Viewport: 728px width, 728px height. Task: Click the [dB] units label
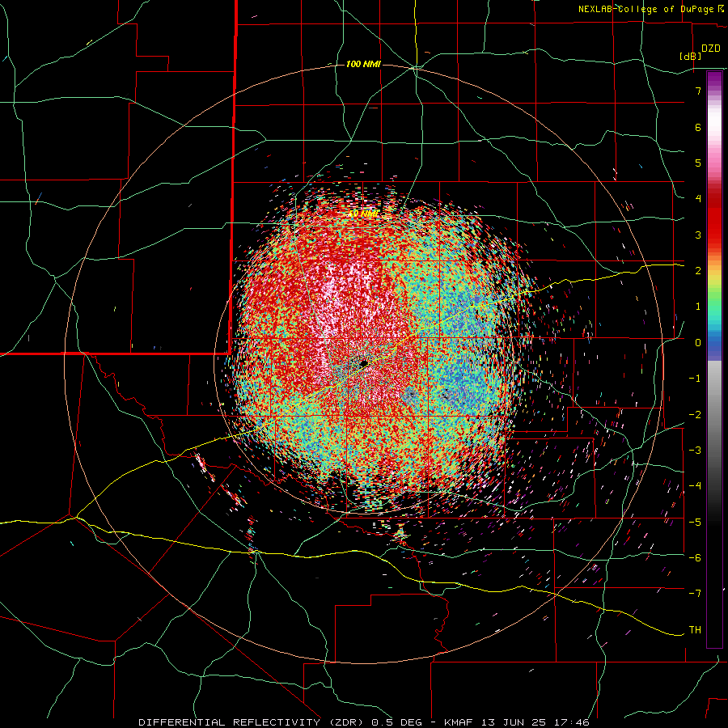[x=691, y=57]
